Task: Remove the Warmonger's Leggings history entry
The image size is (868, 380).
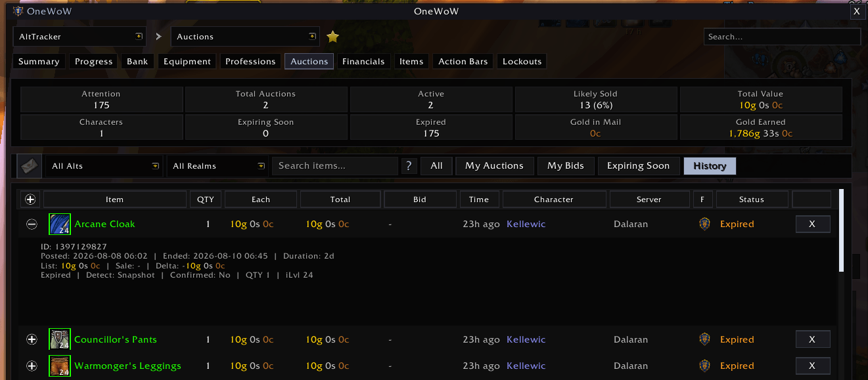Action: point(812,366)
